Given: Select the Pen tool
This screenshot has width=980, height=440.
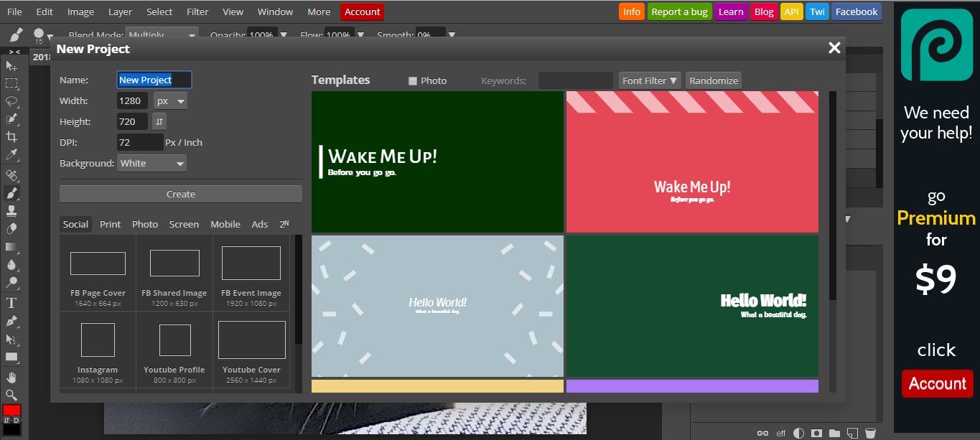Looking at the screenshot, I should pos(11,321).
